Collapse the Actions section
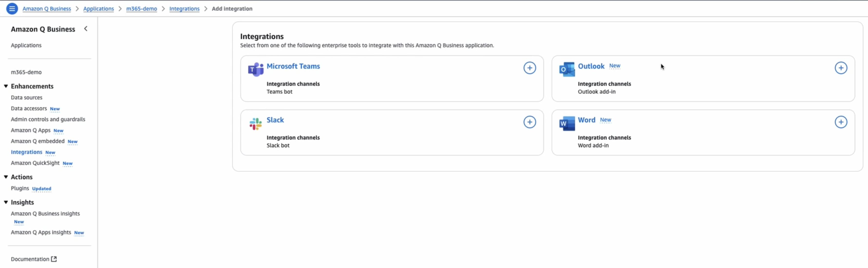This screenshot has height=268, width=868. pyautogui.click(x=6, y=177)
